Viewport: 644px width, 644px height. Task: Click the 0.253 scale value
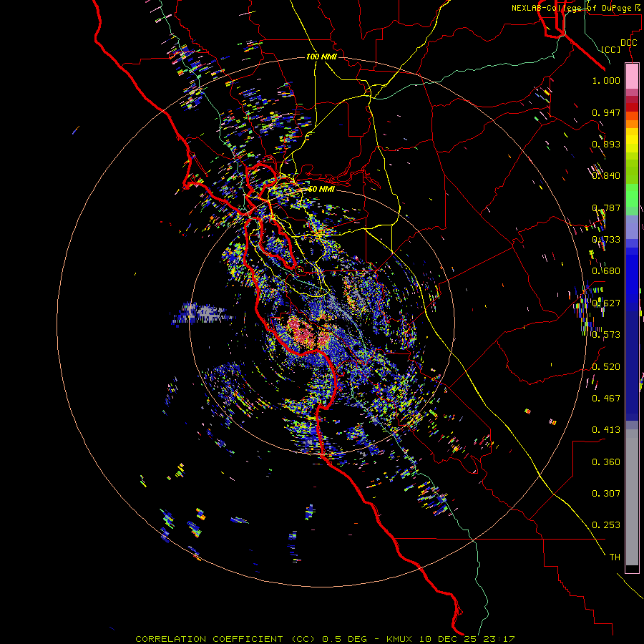606,525
